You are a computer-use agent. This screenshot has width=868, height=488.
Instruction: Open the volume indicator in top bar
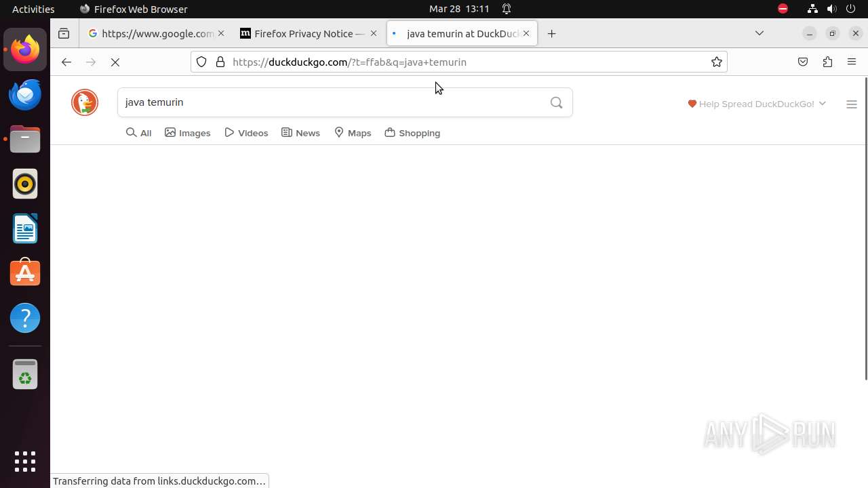(832, 9)
